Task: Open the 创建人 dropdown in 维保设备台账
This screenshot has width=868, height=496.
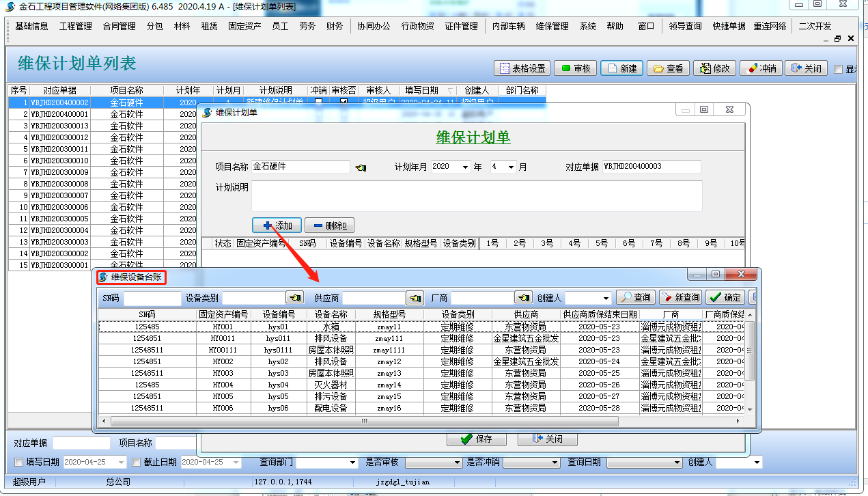Action: (606, 299)
